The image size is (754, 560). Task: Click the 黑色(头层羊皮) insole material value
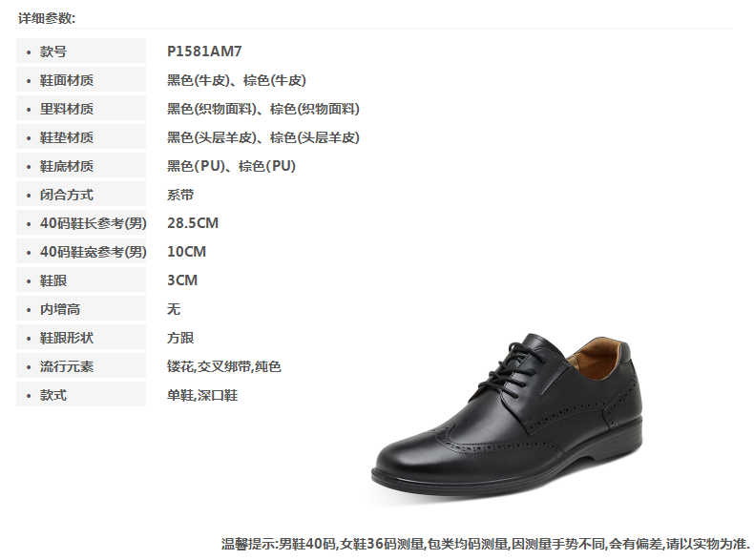tap(212, 137)
